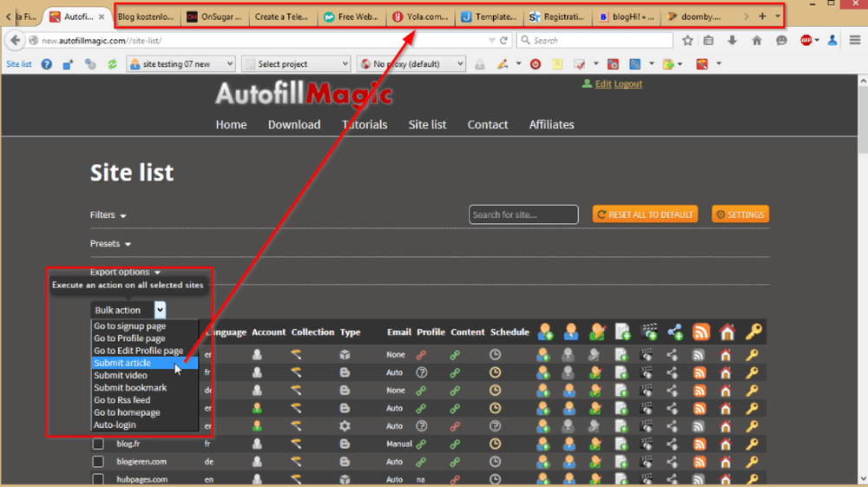Open the Affiliates navigation link
Image resolution: width=868 pixels, height=487 pixels.
(551, 124)
